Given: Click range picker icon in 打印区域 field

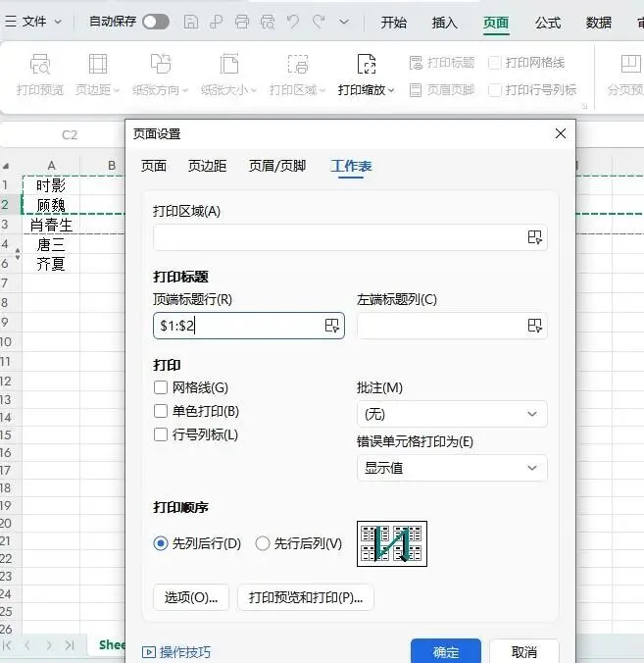Looking at the screenshot, I should pyautogui.click(x=534, y=237).
